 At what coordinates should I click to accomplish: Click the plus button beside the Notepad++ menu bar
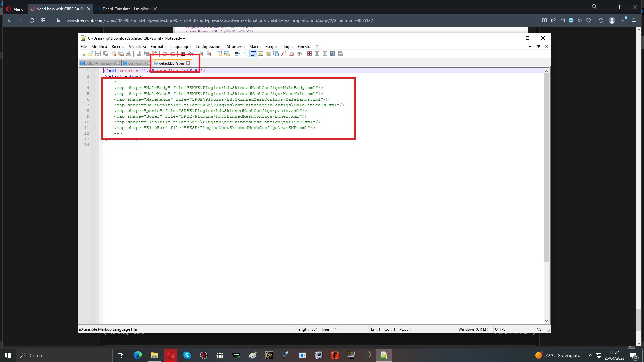click(x=530, y=47)
